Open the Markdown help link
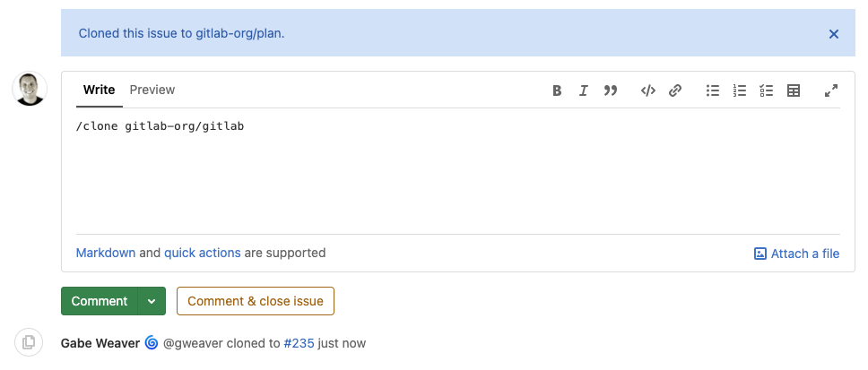 click(106, 253)
